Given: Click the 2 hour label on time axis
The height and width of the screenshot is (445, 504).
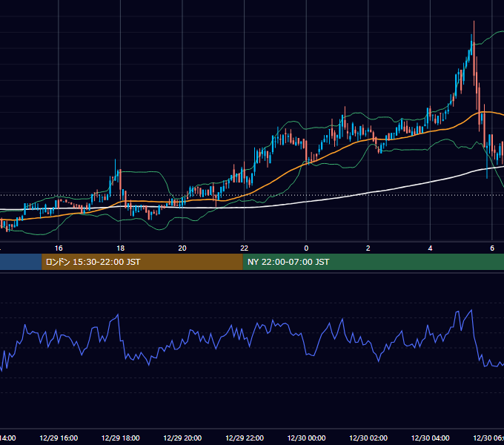Looking at the screenshot, I should [x=368, y=248].
